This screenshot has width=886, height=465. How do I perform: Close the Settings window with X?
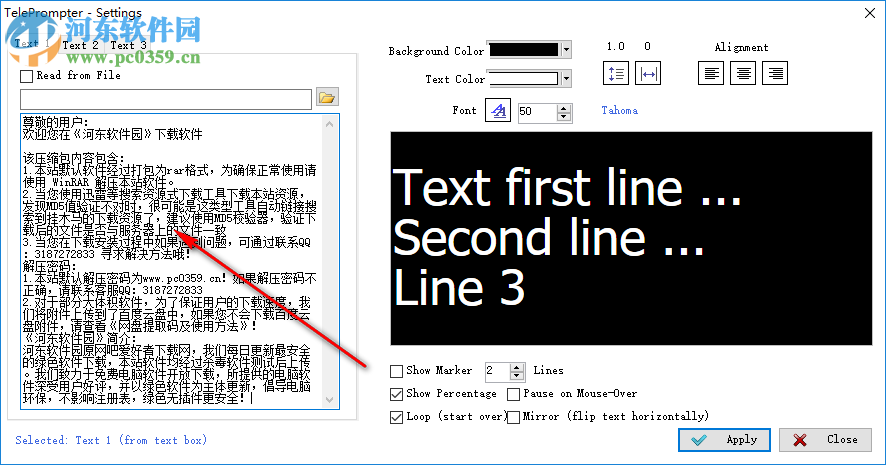[x=870, y=12]
